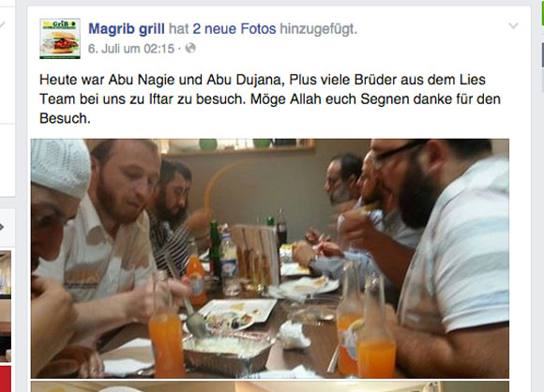This screenshot has width=544, height=392.
Task: Click the green button at top-right edge
Action: point(543,12)
